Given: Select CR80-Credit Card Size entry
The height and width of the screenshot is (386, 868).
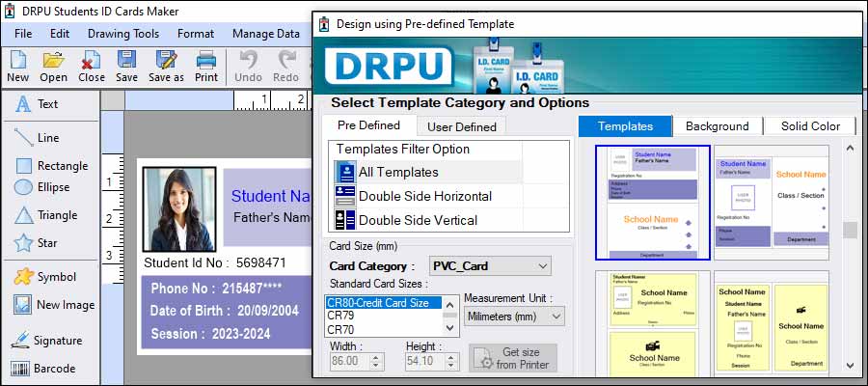Looking at the screenshot, I should (384, 303).
